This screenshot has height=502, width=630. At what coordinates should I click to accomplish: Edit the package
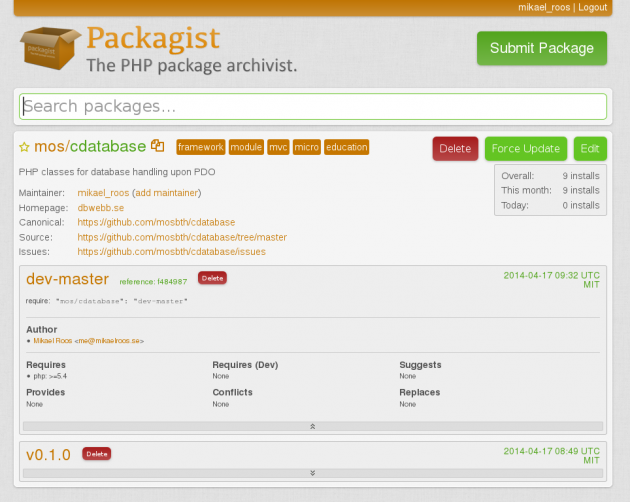pyautogui.click(x=590, y=149)
